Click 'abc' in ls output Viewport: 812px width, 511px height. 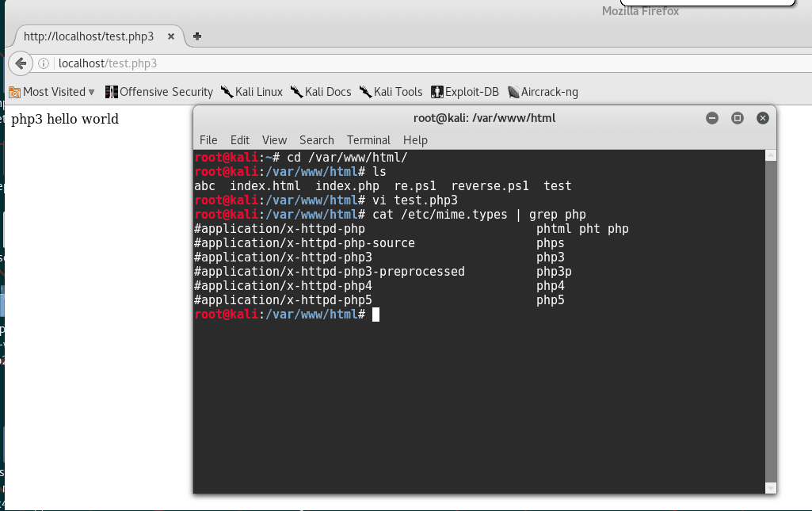(x=205, y=186)
